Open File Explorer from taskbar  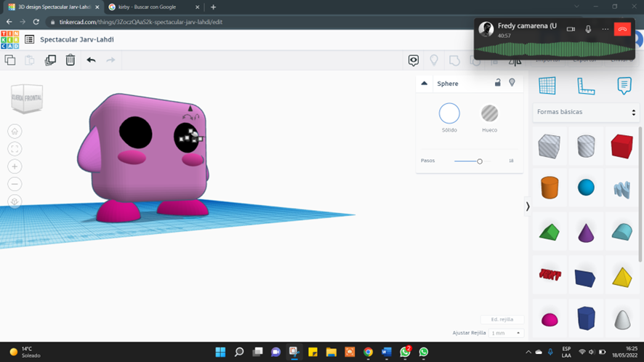pyautogui.click(x=331, y=352)
